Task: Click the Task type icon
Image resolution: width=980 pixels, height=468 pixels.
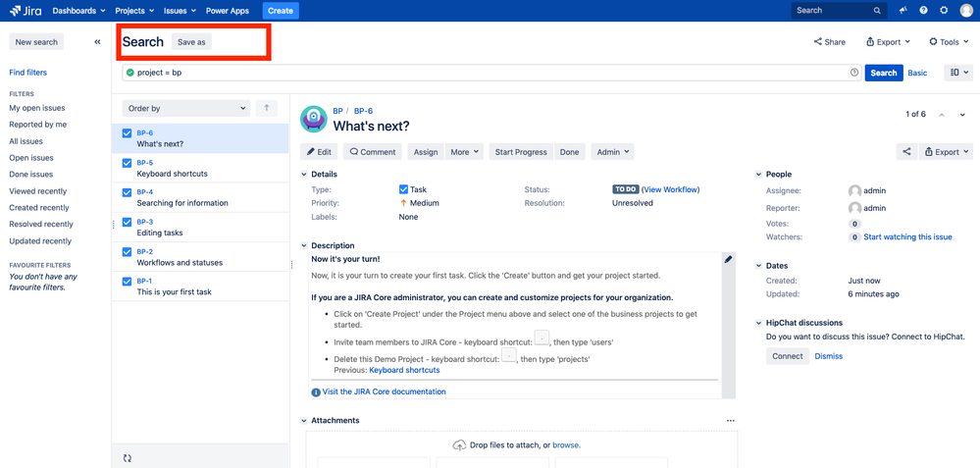Action: [403, 189]
